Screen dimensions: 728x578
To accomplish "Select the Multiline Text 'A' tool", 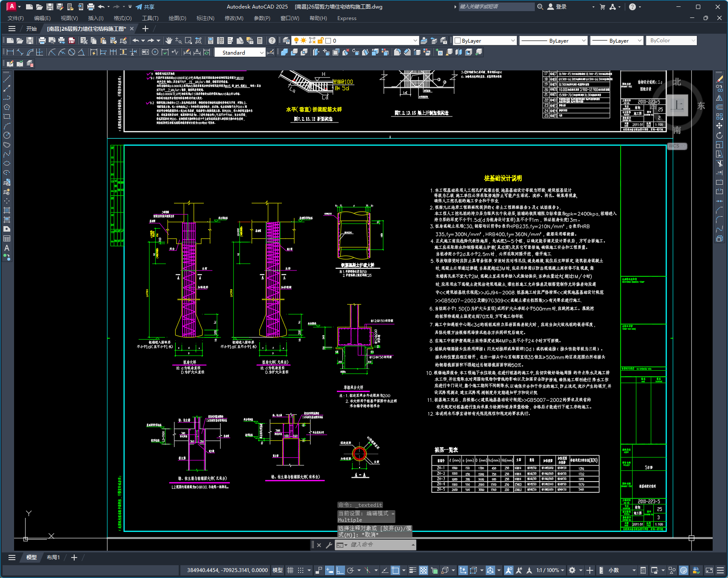I will click(x=7, y=248).
